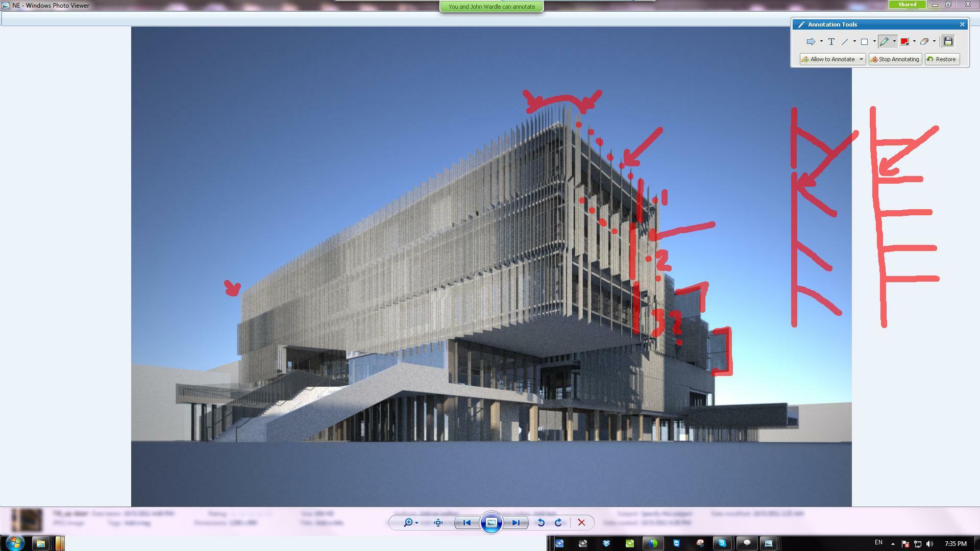Click Stop Annotating button
This screenshot has height=551, width=980.
(x=895, y=59)
